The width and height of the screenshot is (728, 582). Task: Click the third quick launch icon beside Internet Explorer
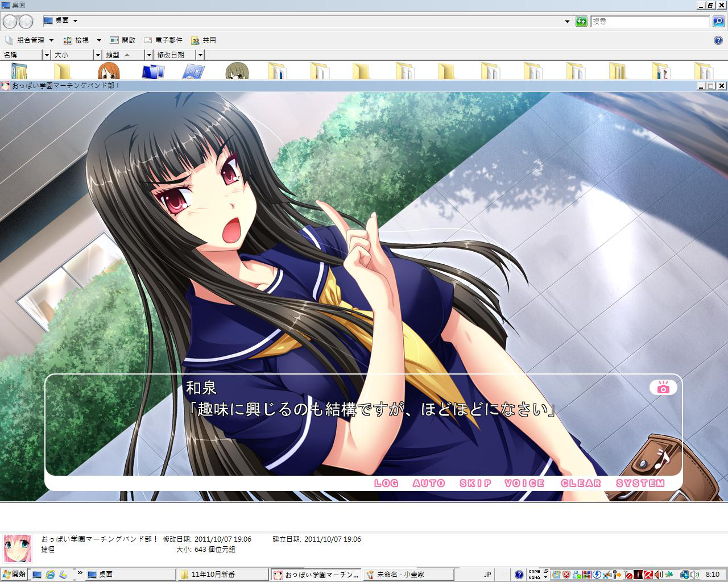coord(63,575)
